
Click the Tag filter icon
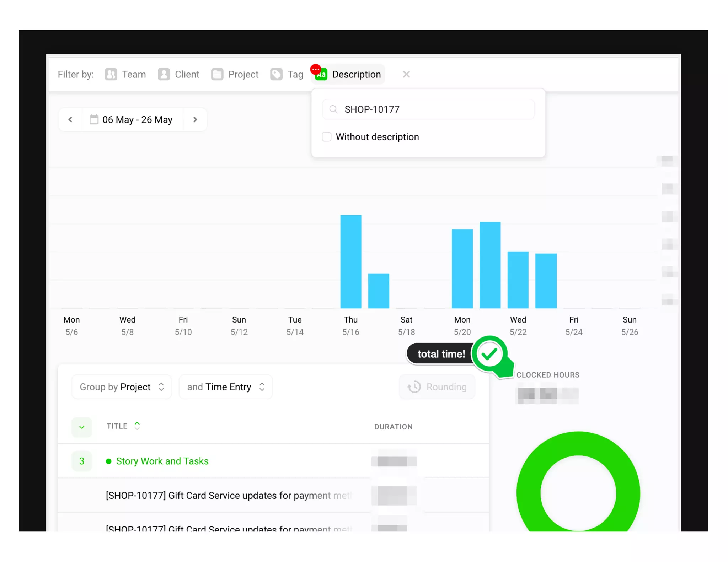click(276, 74)
